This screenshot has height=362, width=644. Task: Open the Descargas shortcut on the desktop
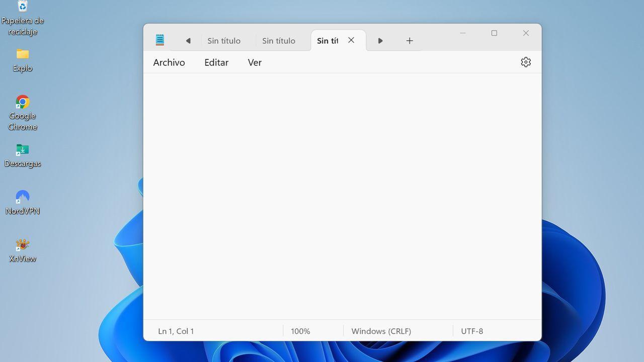tap(22, 149)
